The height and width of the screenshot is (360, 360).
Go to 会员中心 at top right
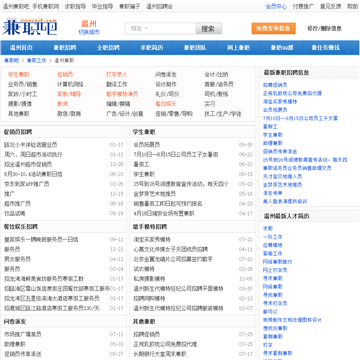[276, 6]
